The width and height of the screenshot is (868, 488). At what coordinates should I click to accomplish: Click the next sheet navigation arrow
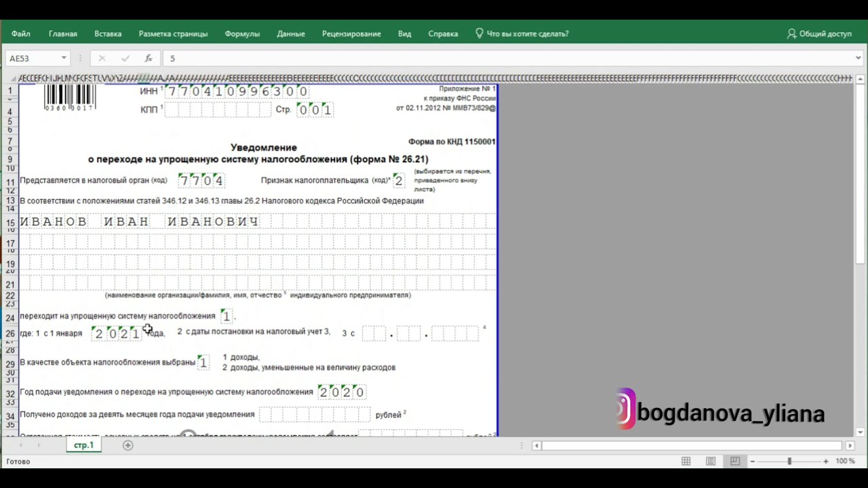click(39, 445)
